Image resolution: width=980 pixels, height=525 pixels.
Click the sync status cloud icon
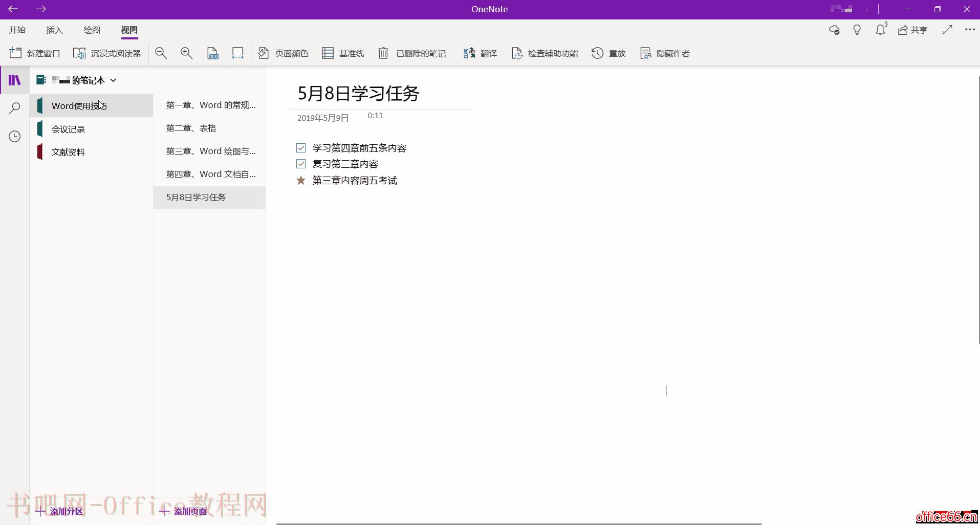coord(834,30)
